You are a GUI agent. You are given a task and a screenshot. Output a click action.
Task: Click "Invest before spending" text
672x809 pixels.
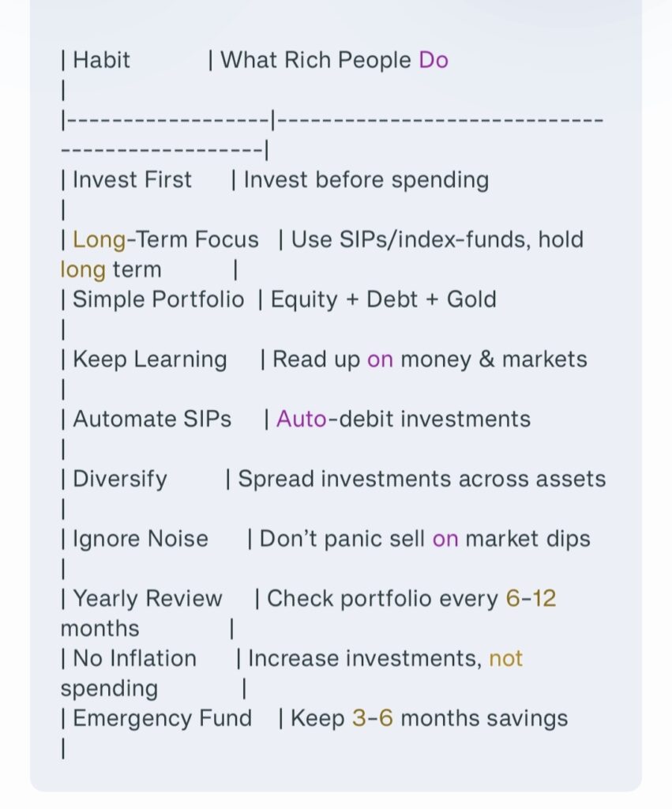pos(366,180)
